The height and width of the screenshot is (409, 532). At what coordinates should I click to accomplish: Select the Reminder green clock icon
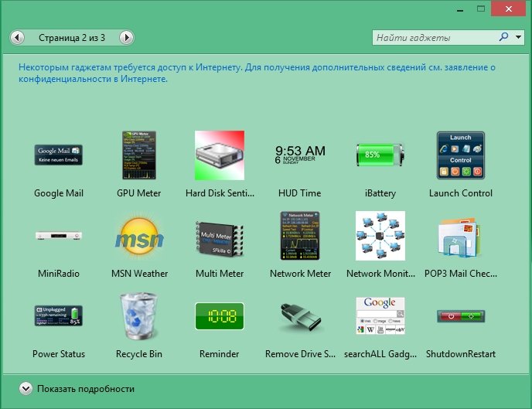click(220, 316)
